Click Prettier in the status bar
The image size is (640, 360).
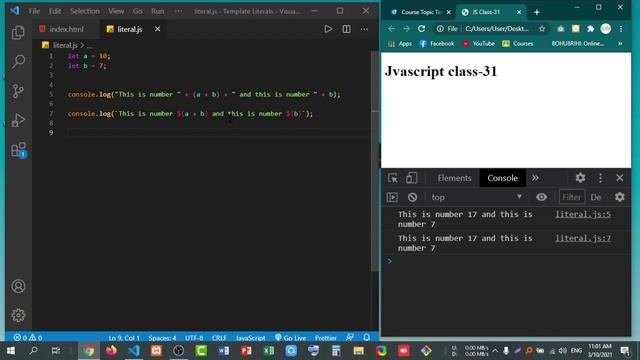point(325,338)
